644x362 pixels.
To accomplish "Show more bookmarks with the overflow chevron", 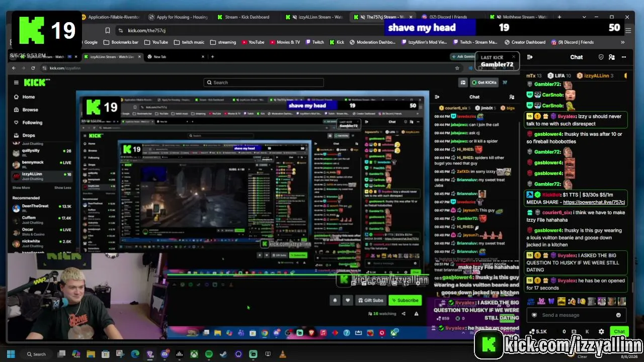I will click(623, 42).
